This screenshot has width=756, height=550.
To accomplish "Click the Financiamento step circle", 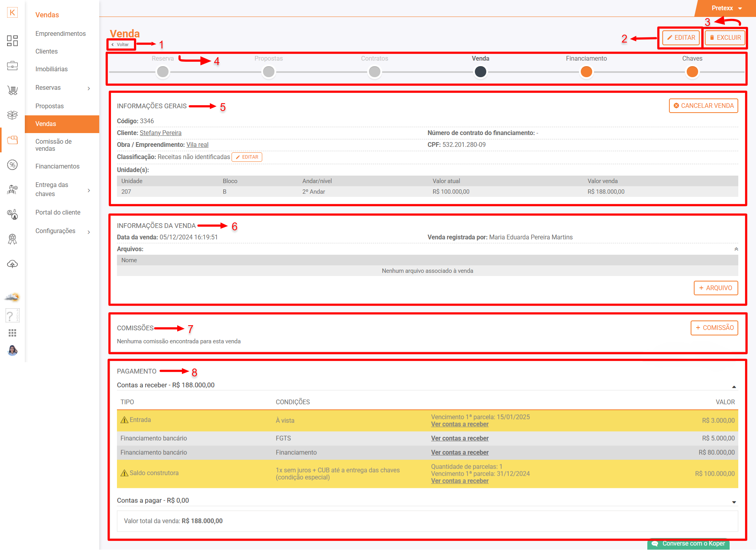I will pyautogui.click(x=586, y=72).
